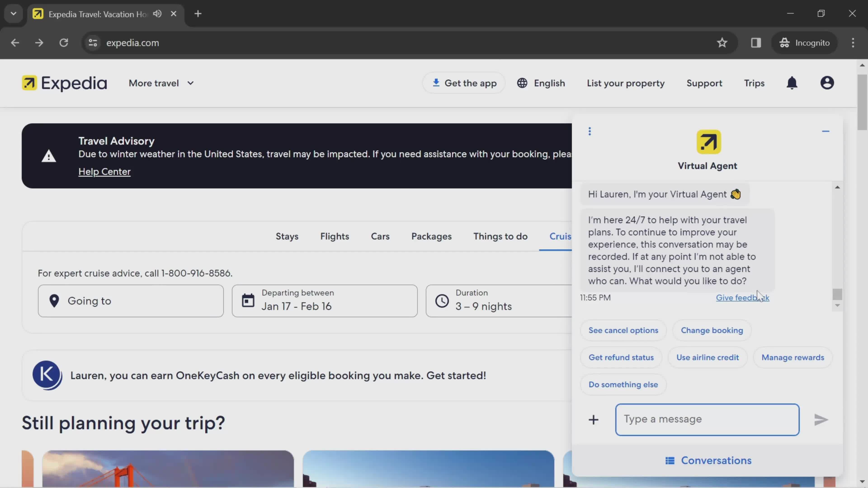Open Golden Gate bridge trip card
Screen dimensions: 868x488
coord(168,469)
